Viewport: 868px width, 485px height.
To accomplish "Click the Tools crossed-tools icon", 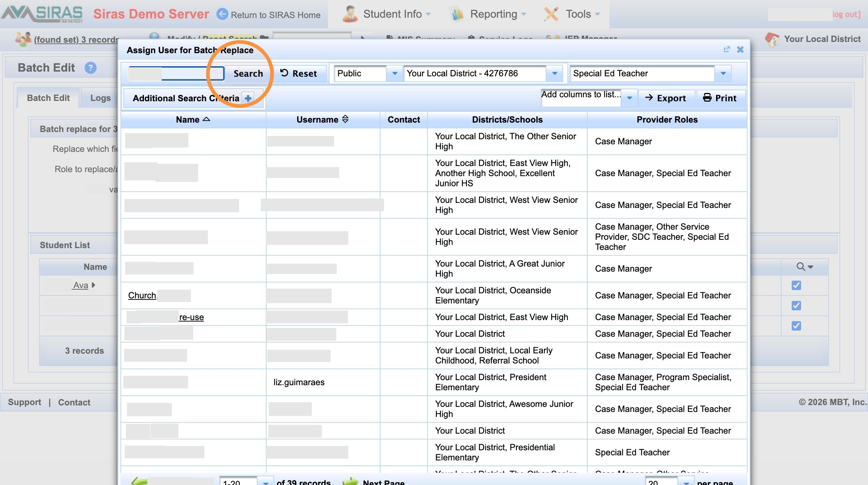I will [x=551, y=14].
